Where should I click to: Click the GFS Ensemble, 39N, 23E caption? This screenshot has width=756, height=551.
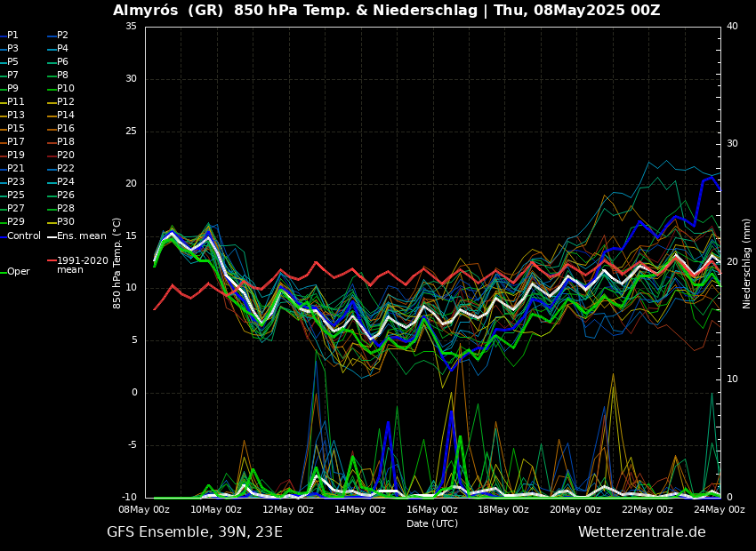pyautogui.click(x=195, y=532)
